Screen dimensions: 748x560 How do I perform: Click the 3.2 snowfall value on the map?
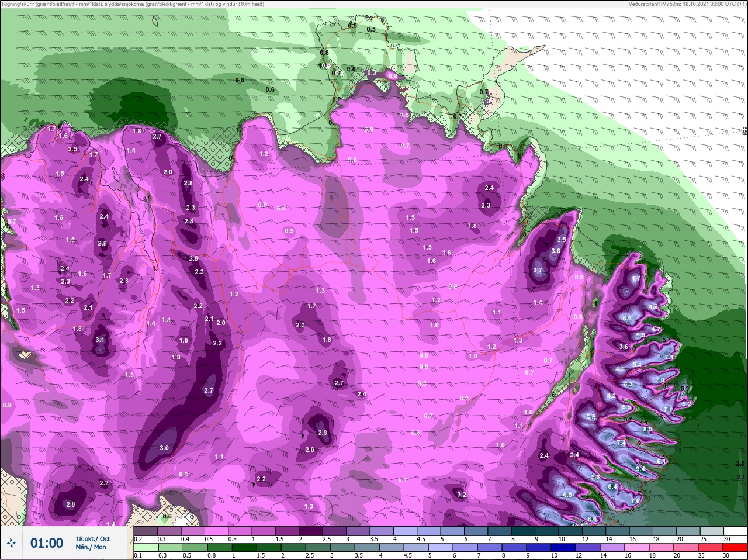[x=462, y=495]
